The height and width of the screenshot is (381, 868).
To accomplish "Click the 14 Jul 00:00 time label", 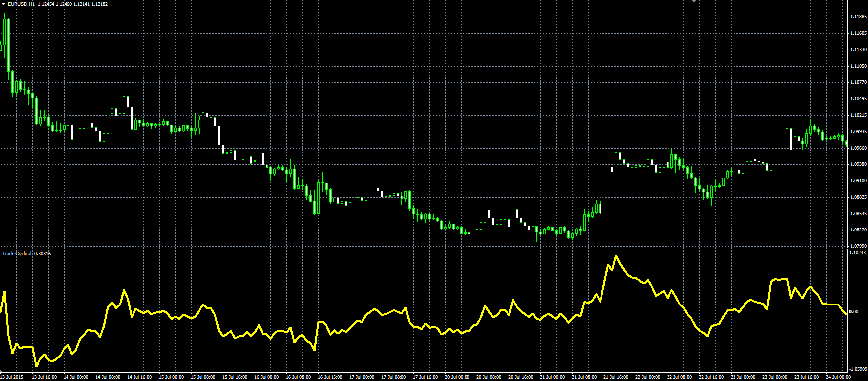I will tap(76, 377).
